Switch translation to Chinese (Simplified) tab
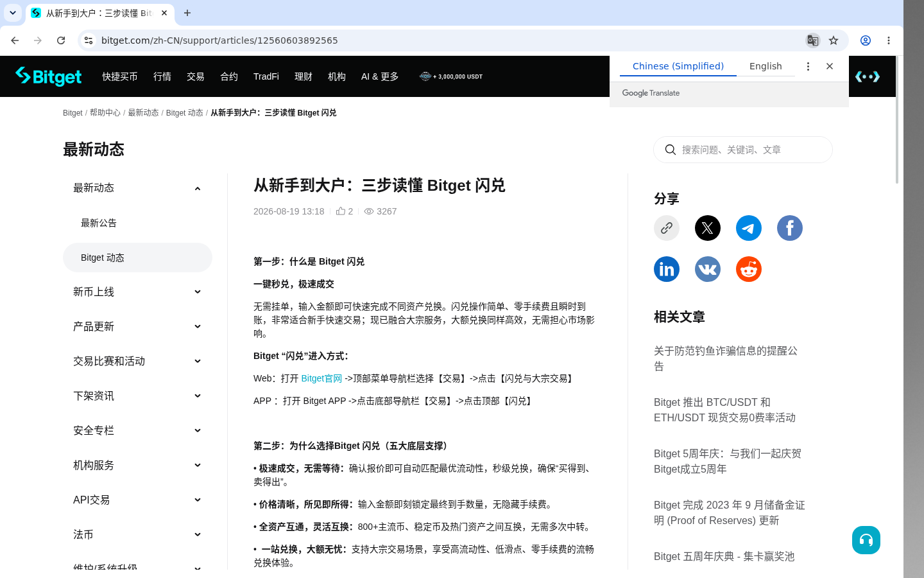The height and width of the screenshot is (578, 924). click(678, 66)
